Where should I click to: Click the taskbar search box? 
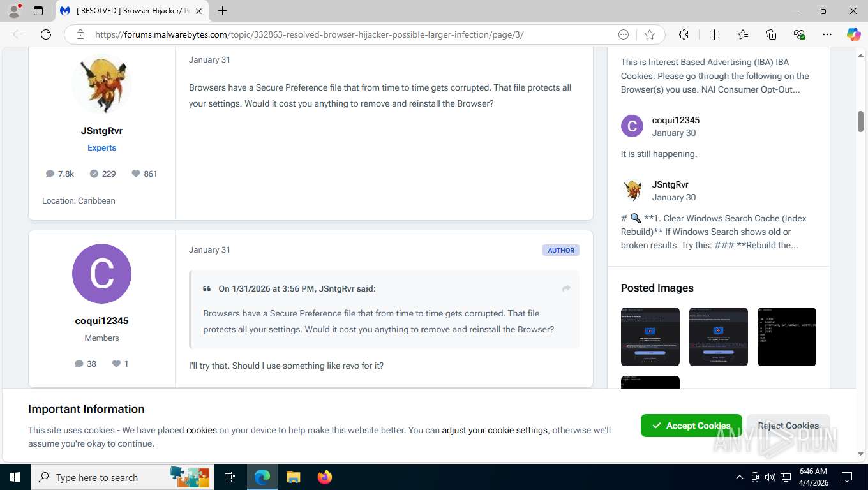(121, 477)
